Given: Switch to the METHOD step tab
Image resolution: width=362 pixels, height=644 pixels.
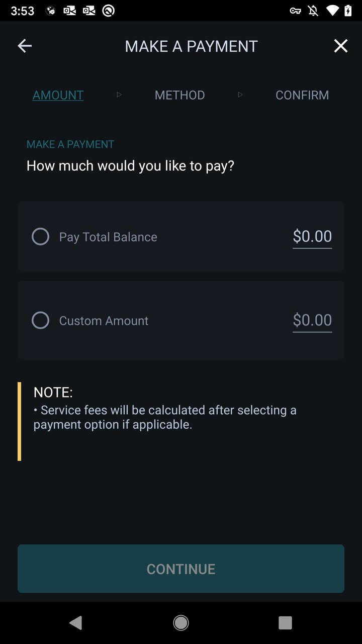Looking at the screenshot, I should pyautogui.click(x=179, y=95).
